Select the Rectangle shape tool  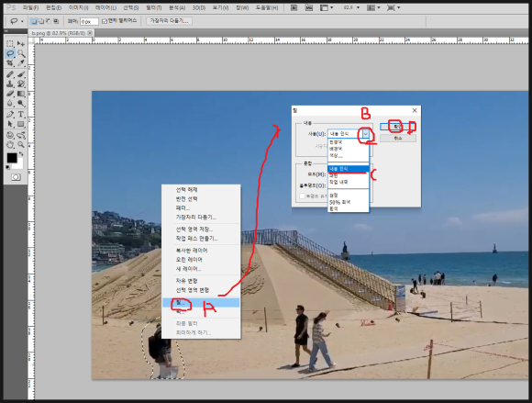(x=21, y=124)
